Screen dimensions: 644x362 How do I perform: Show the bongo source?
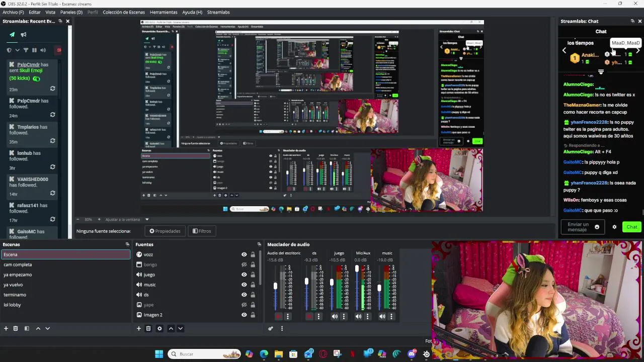coord(244,264)
